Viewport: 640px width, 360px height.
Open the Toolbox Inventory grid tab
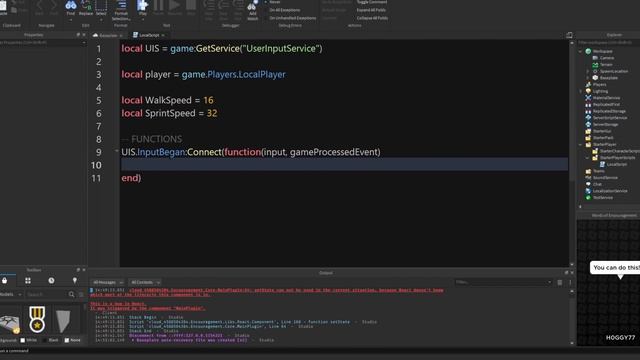point(28,281)
